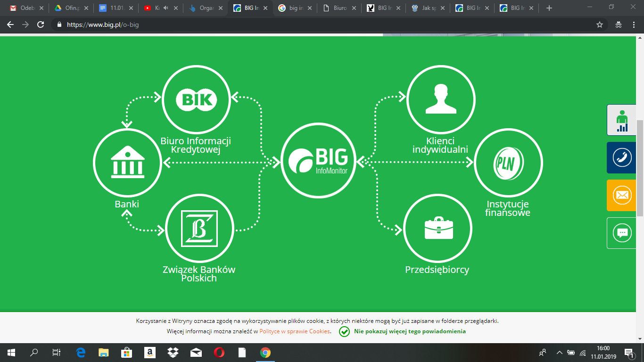Open the Chrome three-dot menu
Viewport: 644px width, 362px height.
point(634,25)
